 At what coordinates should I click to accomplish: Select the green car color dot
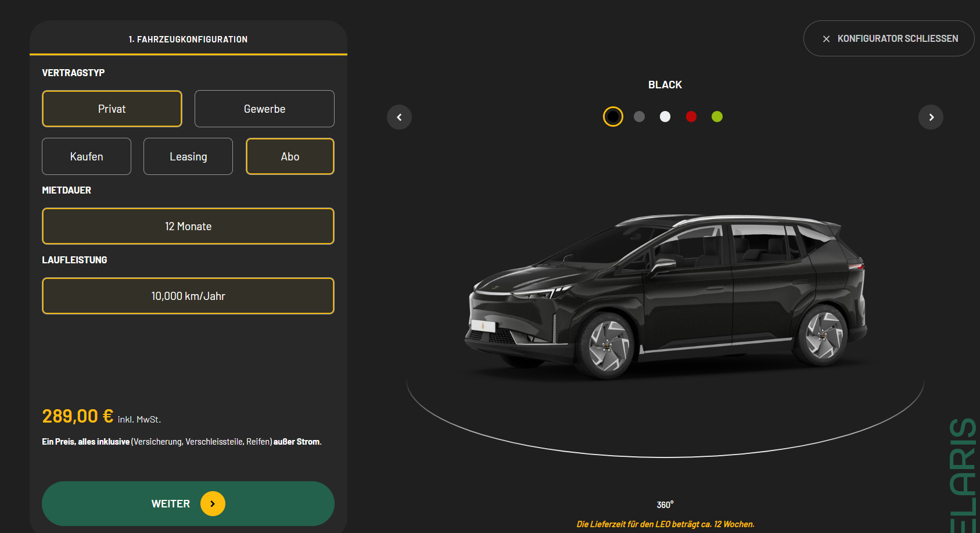point(717,117)
